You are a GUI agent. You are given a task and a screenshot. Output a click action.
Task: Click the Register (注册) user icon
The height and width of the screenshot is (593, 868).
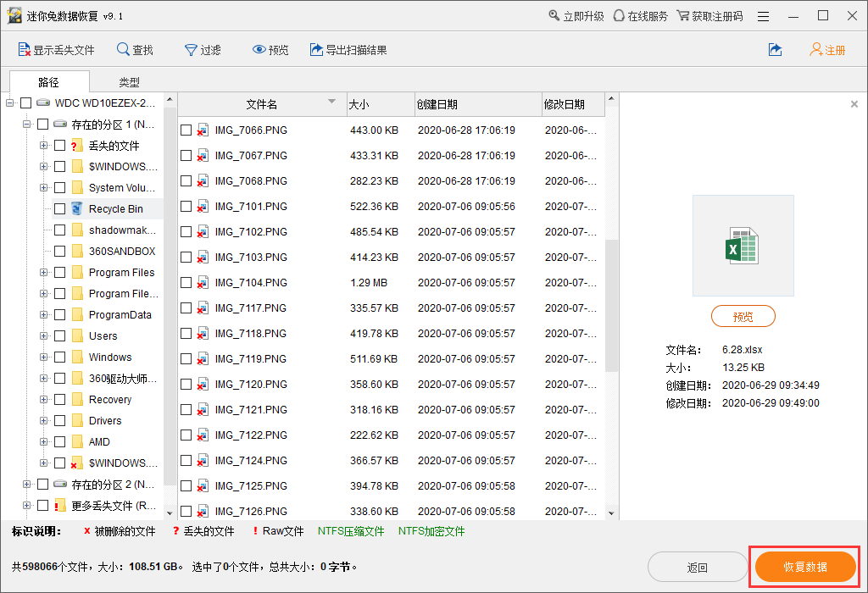816,50
